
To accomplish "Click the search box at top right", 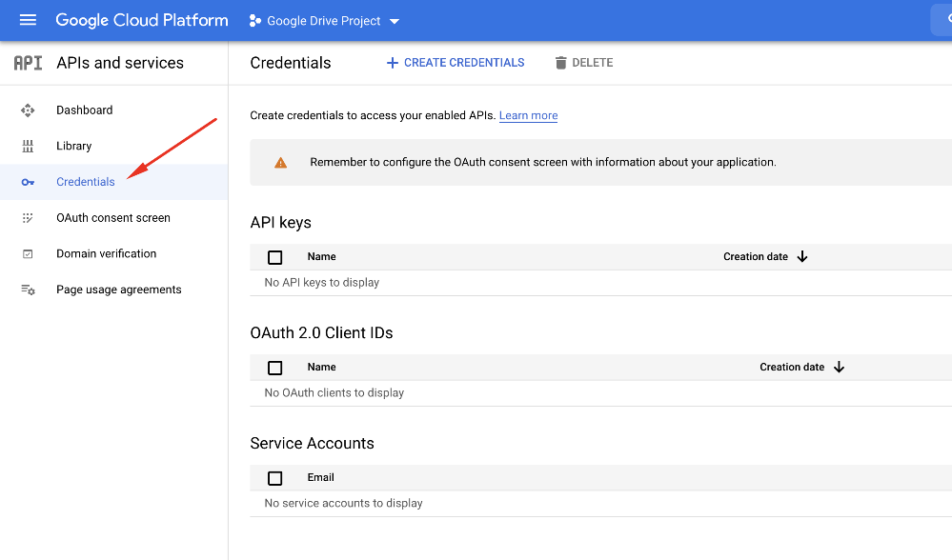I will pyautogui.click(x=942, y=20).
